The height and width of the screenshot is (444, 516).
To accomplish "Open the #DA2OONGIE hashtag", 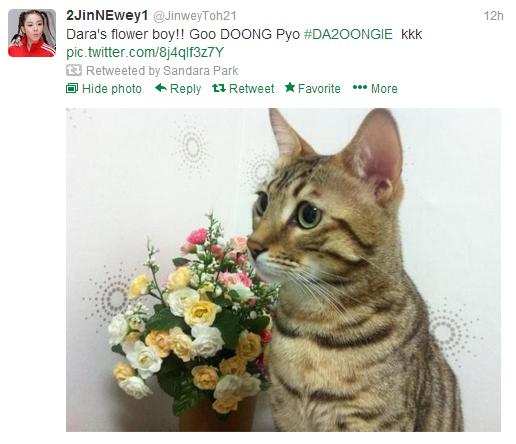I will point(348,34).
